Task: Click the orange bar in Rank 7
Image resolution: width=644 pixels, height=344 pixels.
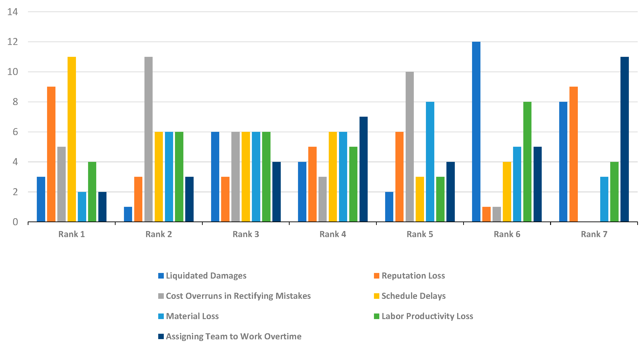Action: [573, 154]
